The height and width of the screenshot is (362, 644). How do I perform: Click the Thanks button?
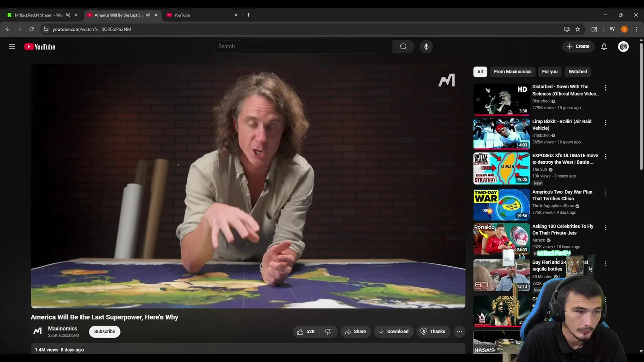pyautogui.click(x=433, y=332)
